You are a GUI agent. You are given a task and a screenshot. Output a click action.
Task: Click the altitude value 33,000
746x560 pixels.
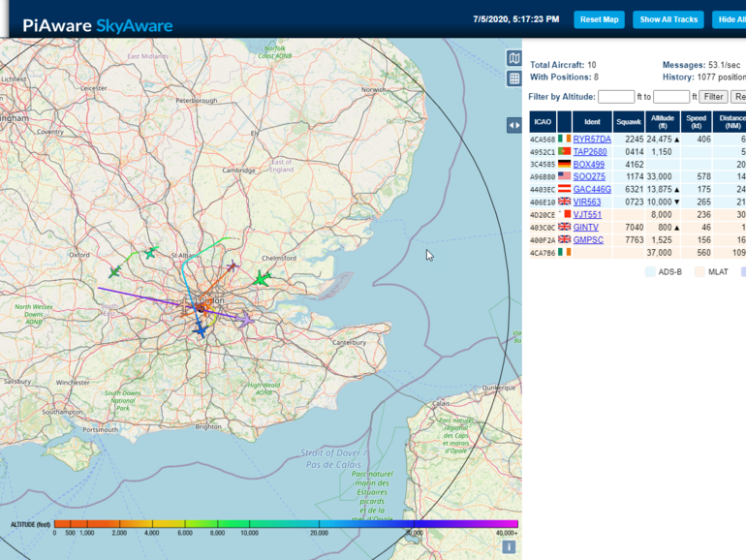tap(659, 176)
